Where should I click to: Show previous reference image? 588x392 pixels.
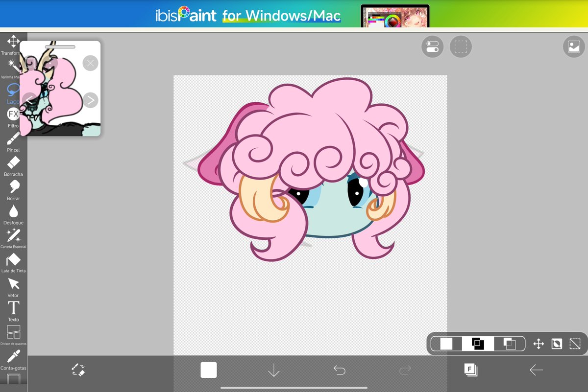click(30, 100)
